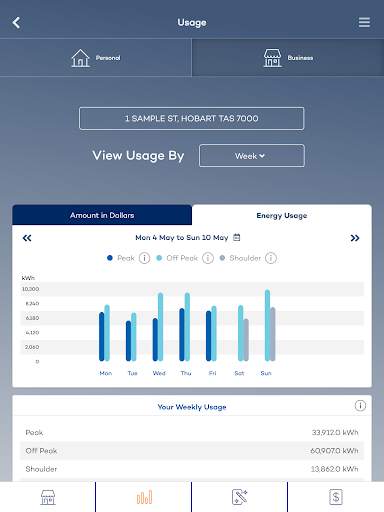Click Sunday's shoulder usage bar
This screenshot has height=512, width=384.
273,334
